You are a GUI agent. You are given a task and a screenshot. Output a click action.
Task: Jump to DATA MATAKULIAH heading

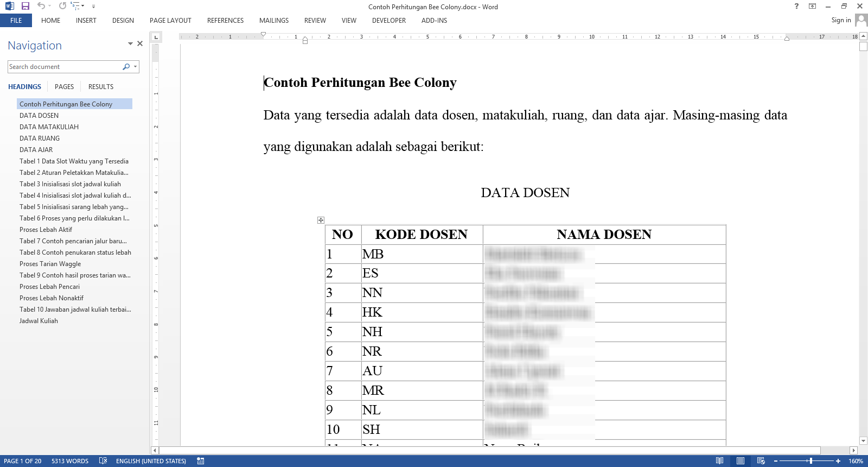[x=49, y=127]
